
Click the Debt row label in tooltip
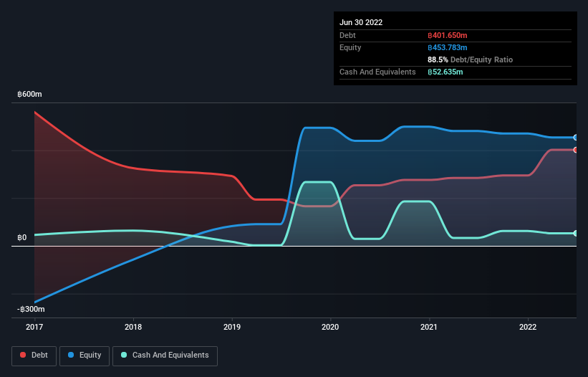tap(347, 35)
